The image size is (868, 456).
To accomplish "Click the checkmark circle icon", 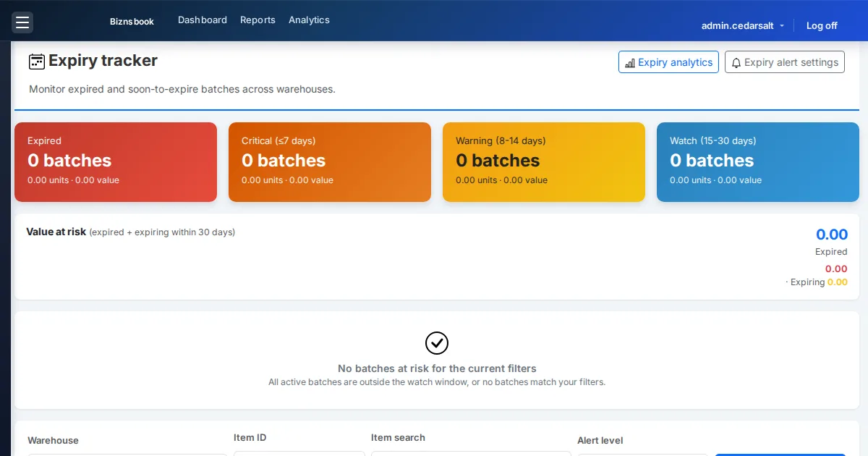I will [437, 343].
